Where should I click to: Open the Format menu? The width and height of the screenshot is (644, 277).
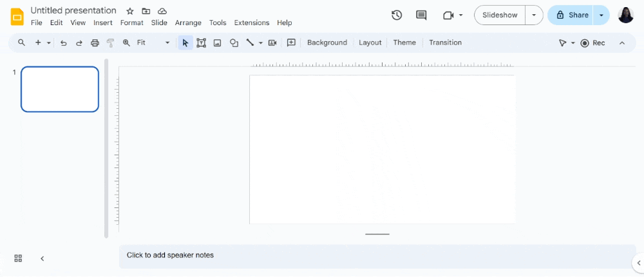pyautogui.click(x=132, y=23)
